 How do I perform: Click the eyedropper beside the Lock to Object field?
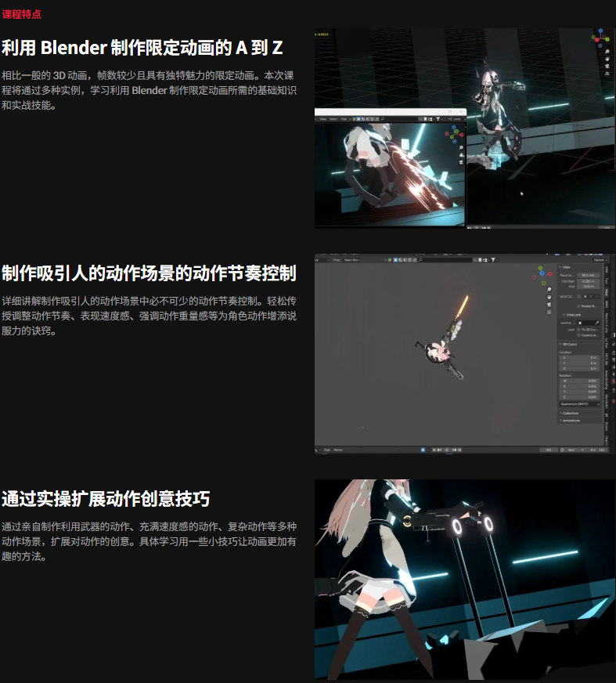[x=597, y=323]
